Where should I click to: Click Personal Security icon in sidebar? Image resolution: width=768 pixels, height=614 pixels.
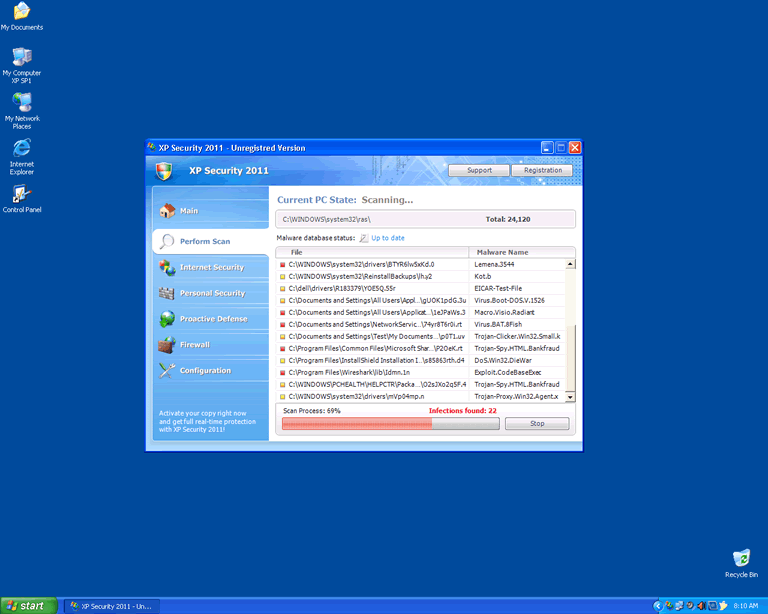point(166,293)
